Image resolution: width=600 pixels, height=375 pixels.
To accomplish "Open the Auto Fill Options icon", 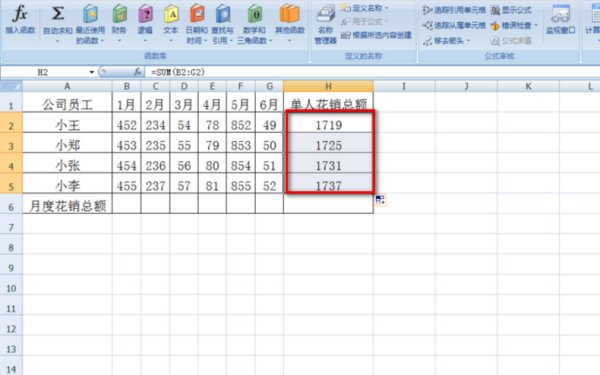I will click(x=380, y=200).
